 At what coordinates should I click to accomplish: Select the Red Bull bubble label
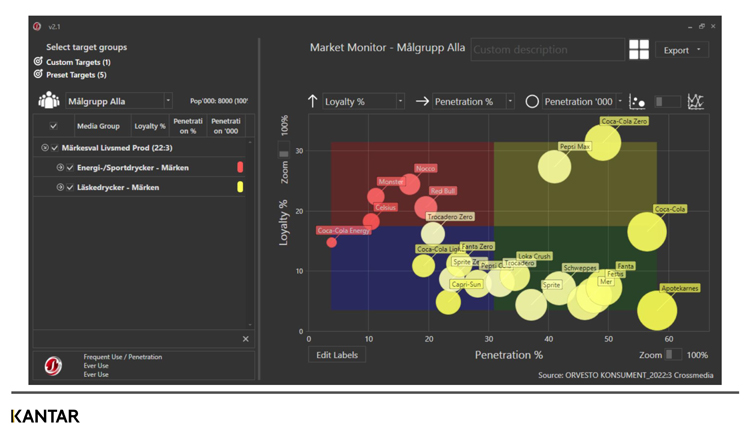(442, 191)
